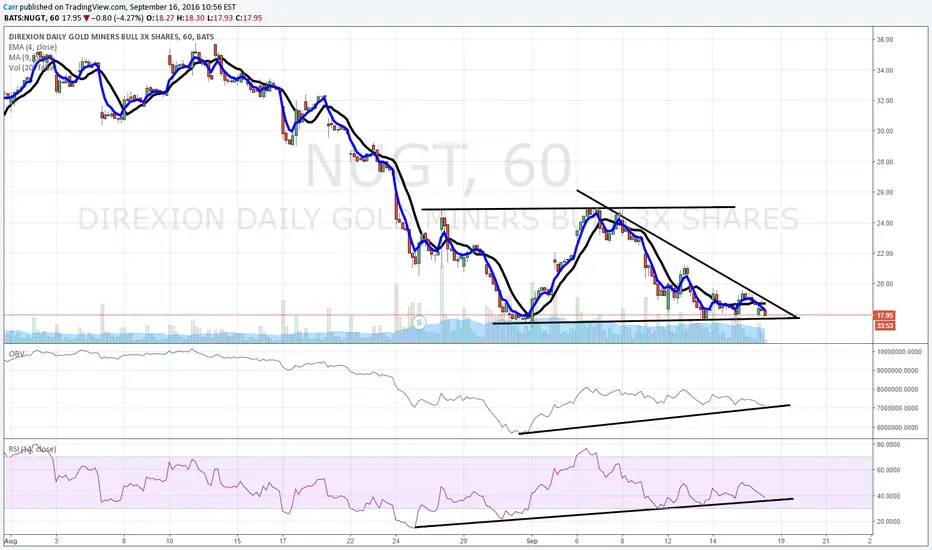Click the RSI (14, close) pane label
Viewport: 932px width, 550px height.
(32, 449)
